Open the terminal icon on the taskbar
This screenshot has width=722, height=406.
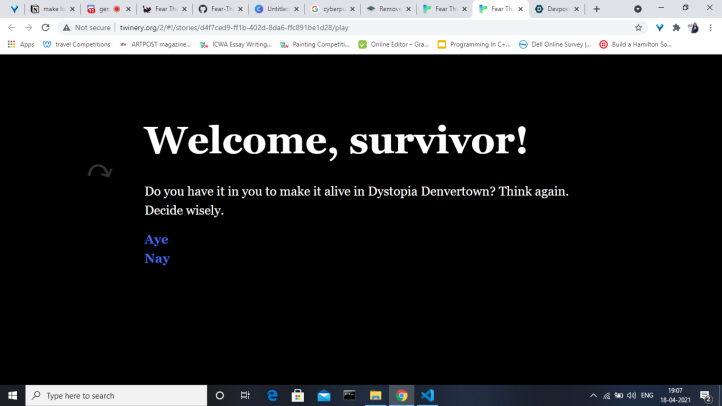[349, 395]
